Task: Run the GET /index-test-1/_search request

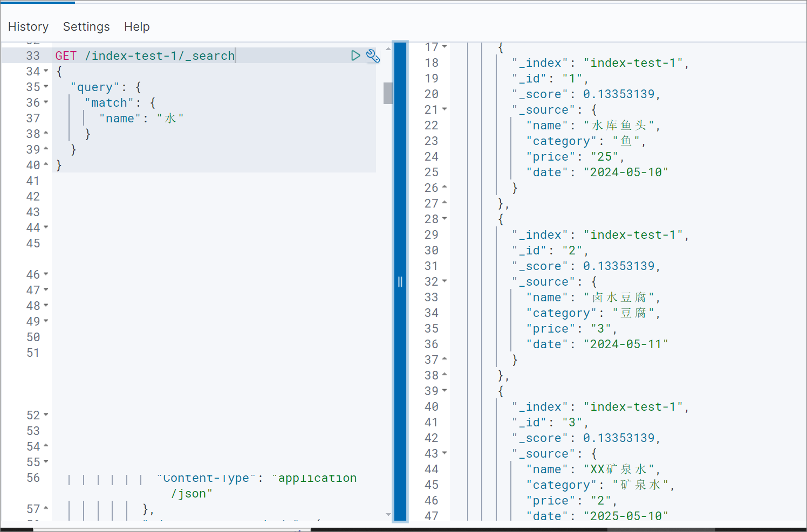Action: [x=355, y=56]
